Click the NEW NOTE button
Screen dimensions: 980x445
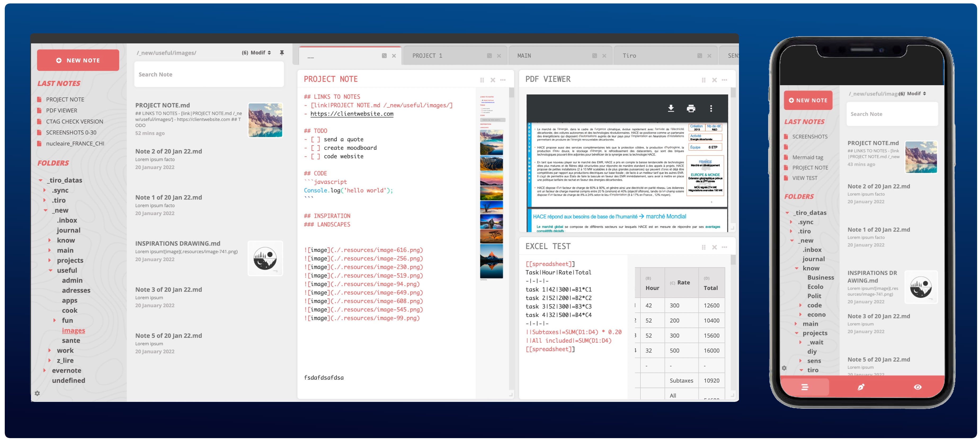pos(78,60)
